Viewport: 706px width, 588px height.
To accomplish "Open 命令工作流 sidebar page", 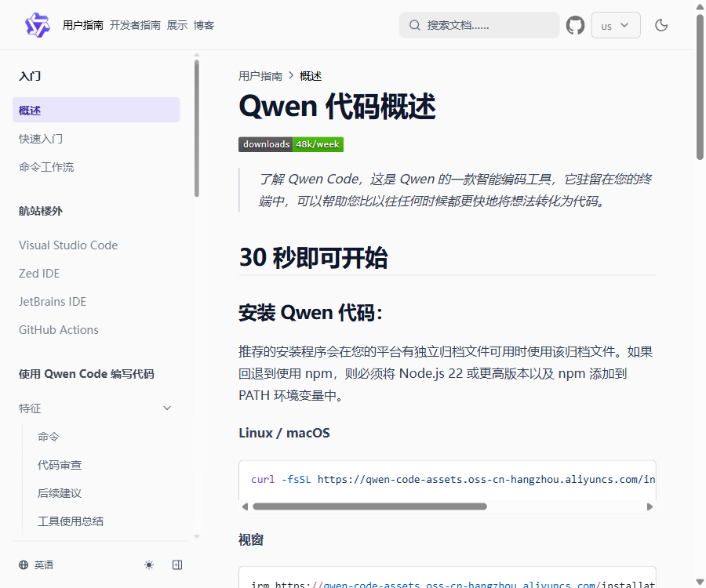I will pos(46,167).
